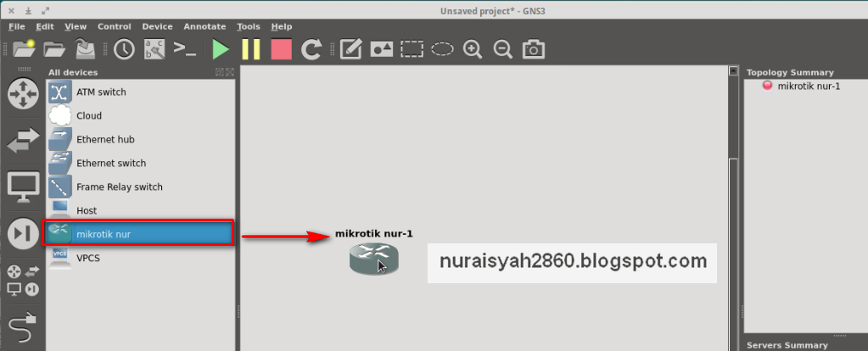868x351 pixels.
Task: Browse switches in device sidebar
Action: pos(23,141)
